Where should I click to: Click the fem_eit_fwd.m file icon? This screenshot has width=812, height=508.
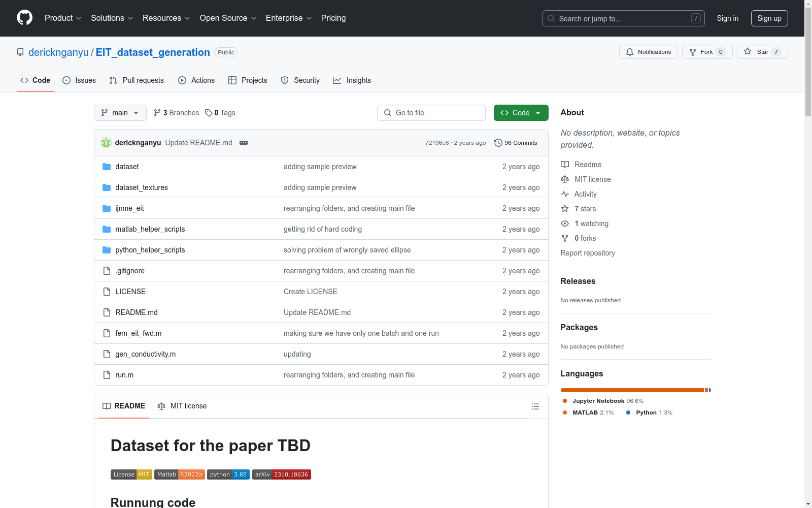tap(107, 333)
